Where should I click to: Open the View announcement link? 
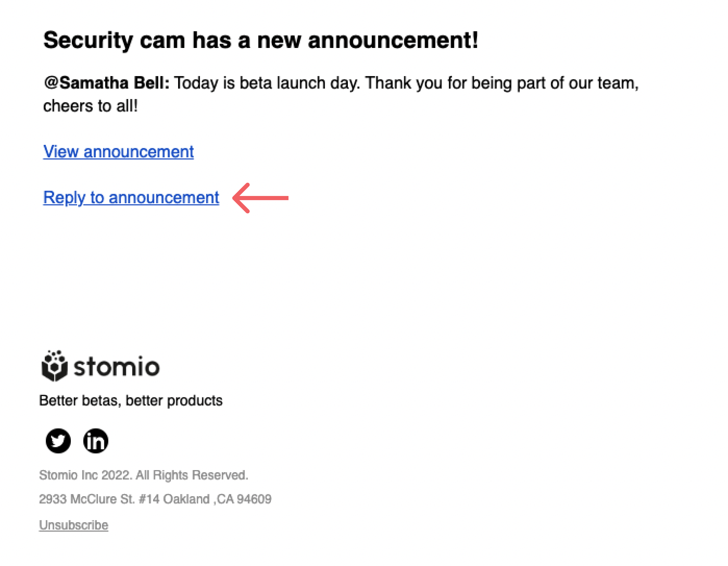tap(118, 151)
